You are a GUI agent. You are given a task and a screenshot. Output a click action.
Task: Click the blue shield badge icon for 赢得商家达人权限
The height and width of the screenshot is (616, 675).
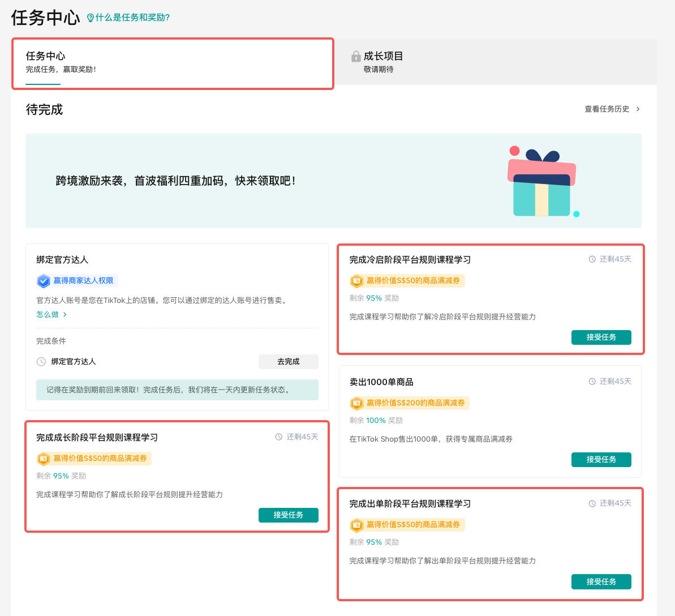[44, 281]
